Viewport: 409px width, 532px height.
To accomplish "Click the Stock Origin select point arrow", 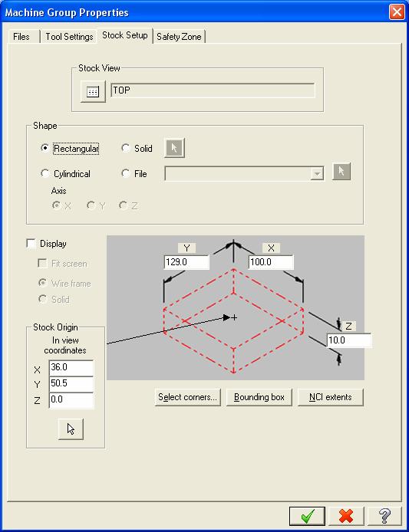I will pos(71,429).
